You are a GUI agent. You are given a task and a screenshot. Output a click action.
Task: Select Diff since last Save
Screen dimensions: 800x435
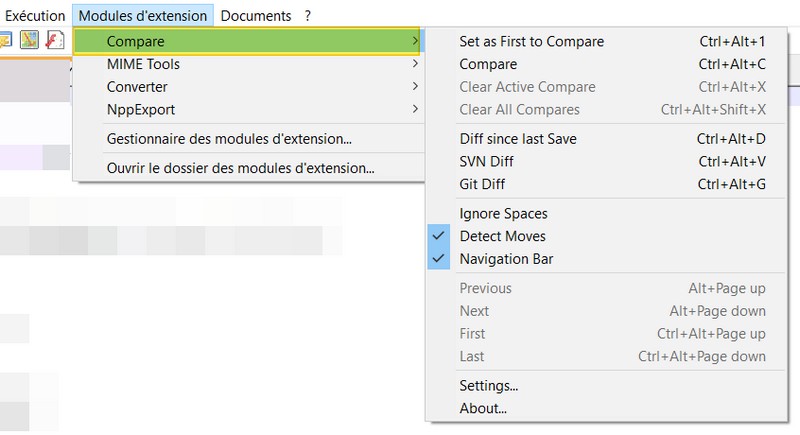(x=517, y=138)
